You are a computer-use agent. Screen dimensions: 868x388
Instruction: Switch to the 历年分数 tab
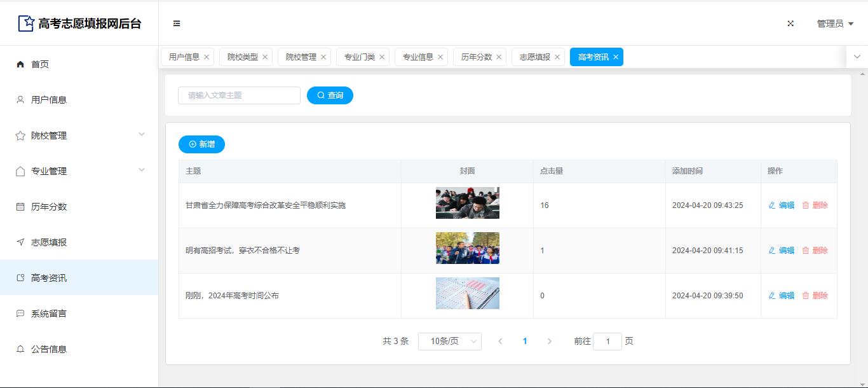(x=476, y=57)
